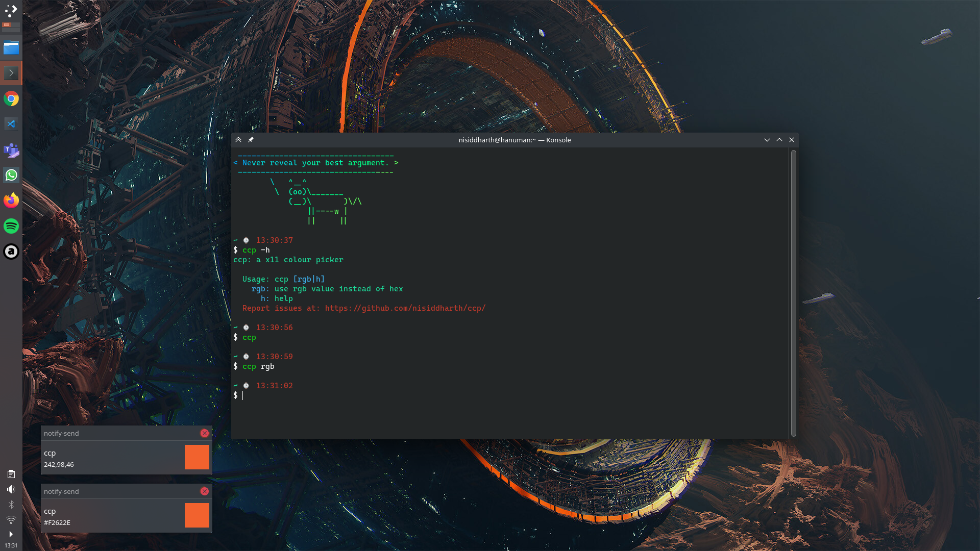The image size is (980, 551).
Task: Expand the hidden system tray icons arrow
Action: pos(11,534)
